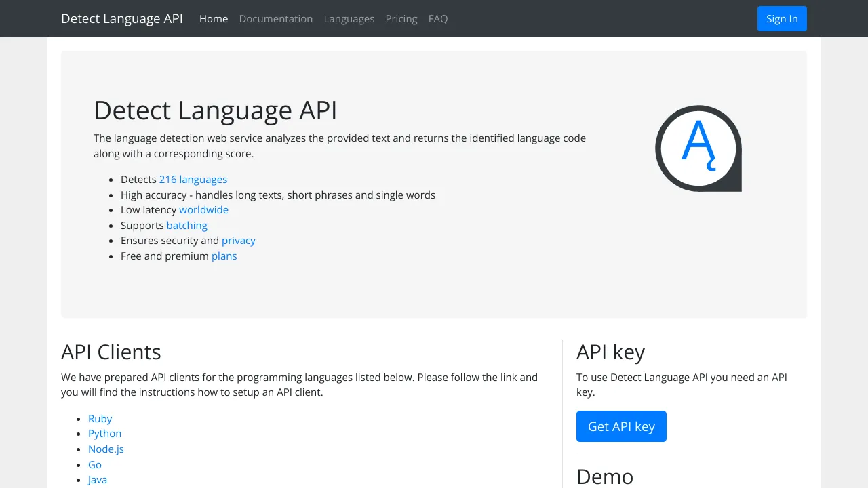Click the Get API key button
Image resolution: width=868 pixels, height=488 pixels.
click(621, 426)
